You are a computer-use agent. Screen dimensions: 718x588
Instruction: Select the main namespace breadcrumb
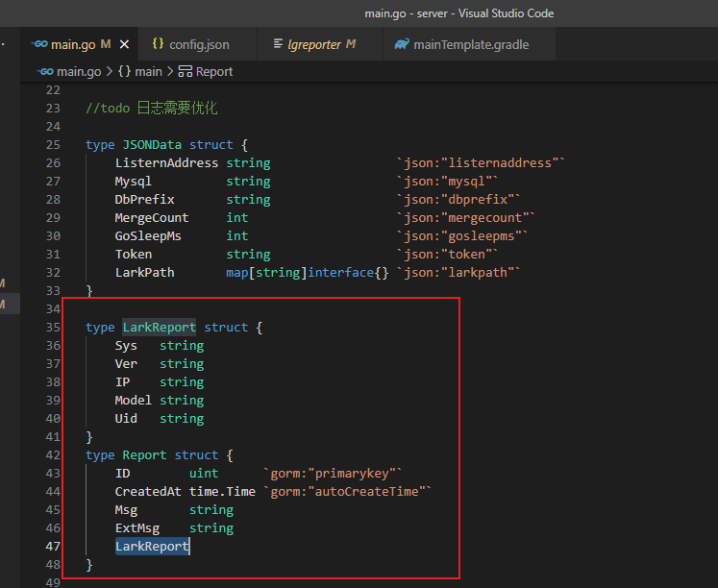tap(148, 72)
